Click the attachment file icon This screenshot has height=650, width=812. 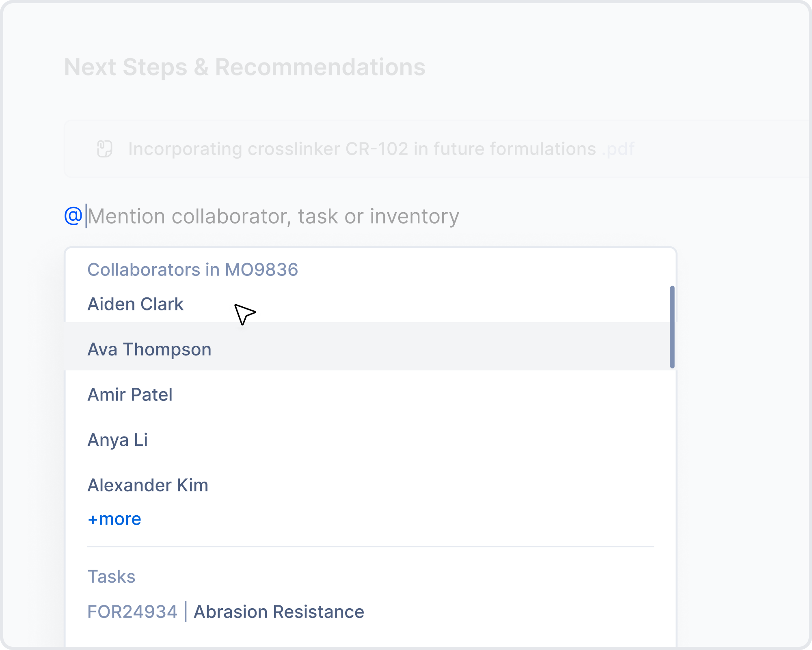tap(104, 149)
